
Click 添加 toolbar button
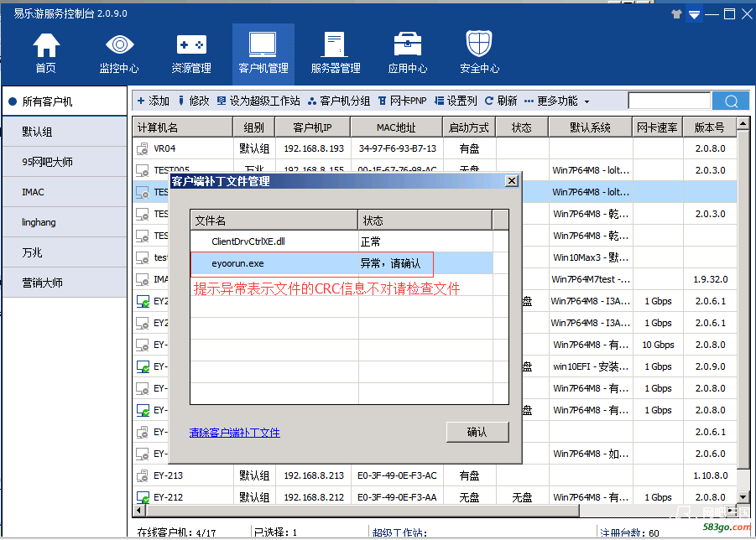point(154,101)
